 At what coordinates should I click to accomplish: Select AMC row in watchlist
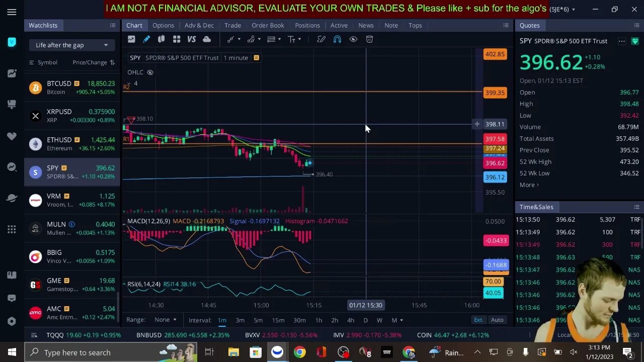pos(72,313)
